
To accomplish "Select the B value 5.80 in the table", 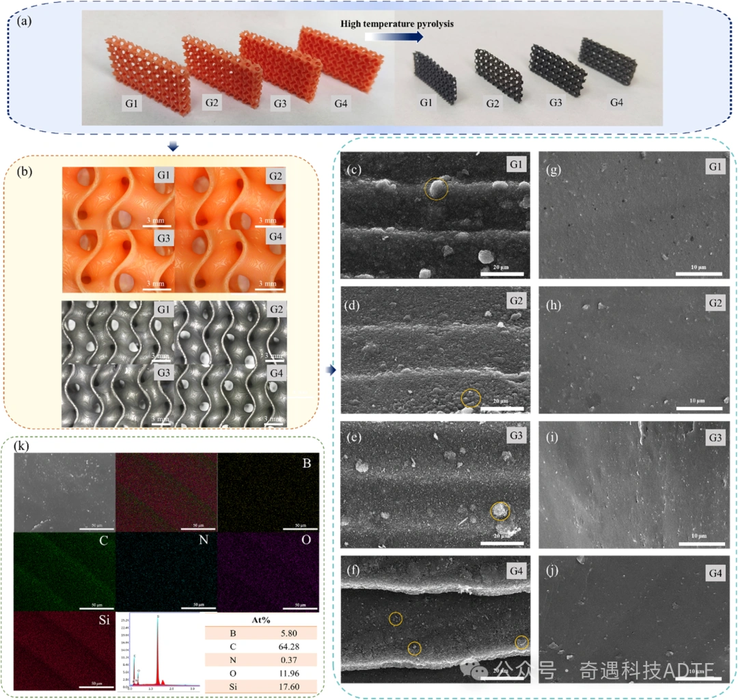I will point(288,633).
